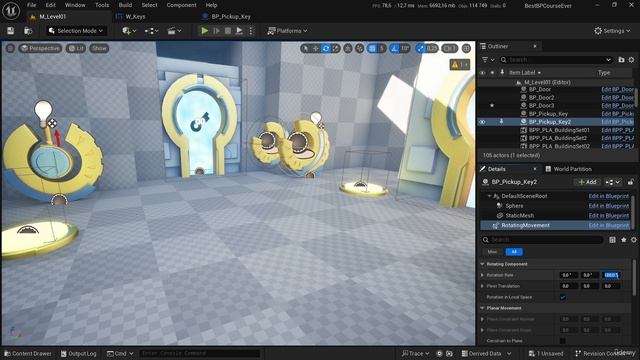Image resolution: width=640 pixels, height=360 pixels.
Task: Open the Build menu
Action: [125, 5]
